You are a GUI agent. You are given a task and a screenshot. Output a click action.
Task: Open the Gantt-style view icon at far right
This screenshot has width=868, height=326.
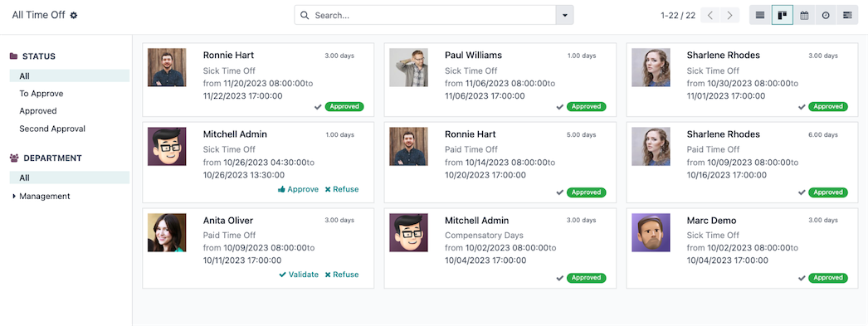tap(847, 16)
